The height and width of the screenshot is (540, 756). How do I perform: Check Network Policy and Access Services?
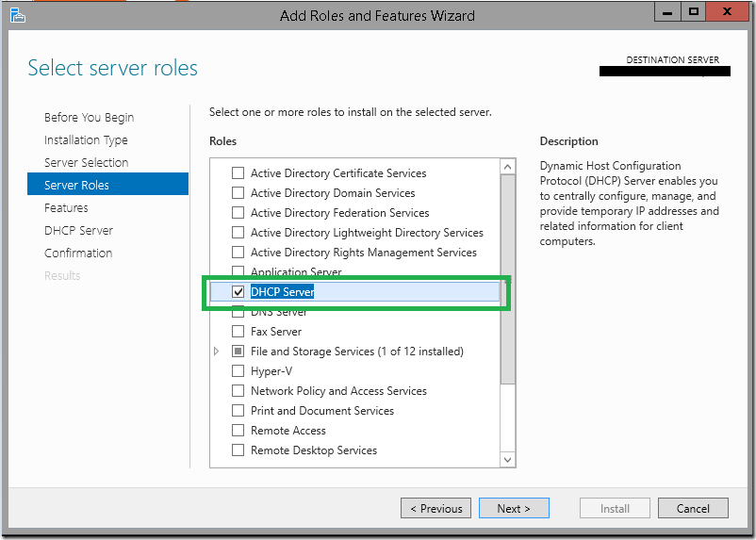238,390
